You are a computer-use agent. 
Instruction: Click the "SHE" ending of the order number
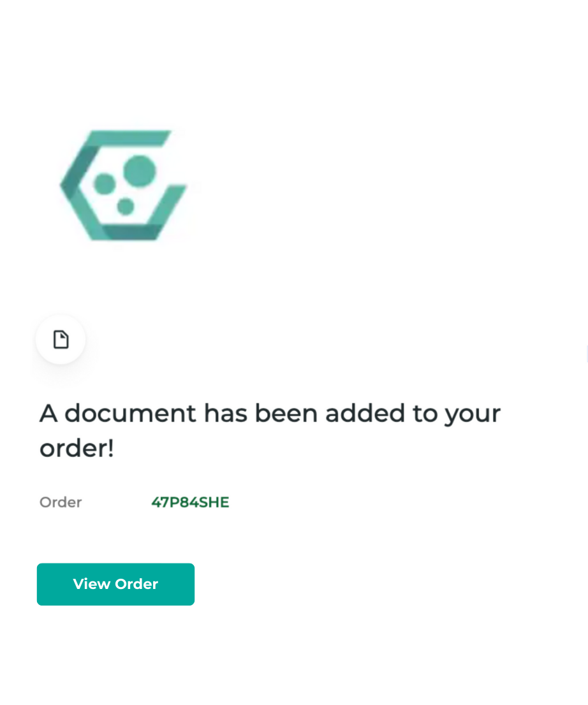(x=214, y=502)
